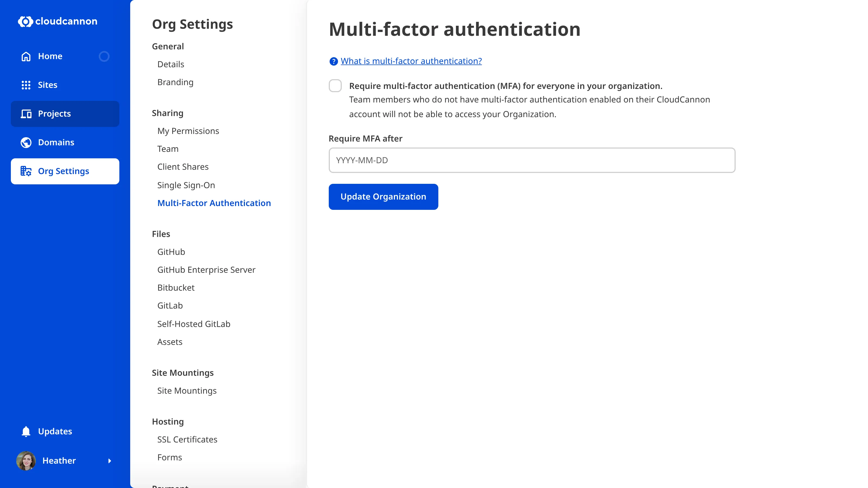Image resolution: width=868 pixels, height=488 pixels.
Task: Select the Branding settings entry
Action: [x=175, y=82]
